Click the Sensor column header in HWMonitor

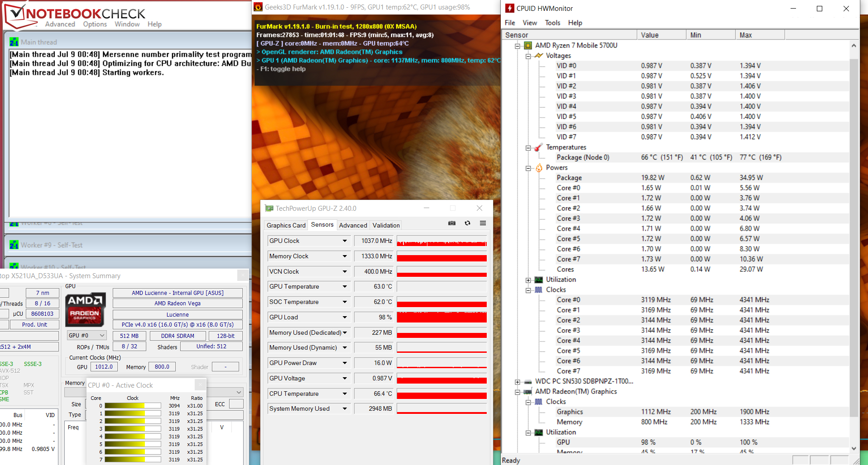coord(569,35)
